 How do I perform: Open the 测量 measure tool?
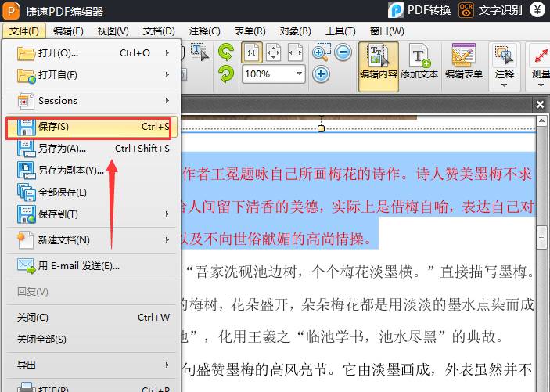pos(541,66)
